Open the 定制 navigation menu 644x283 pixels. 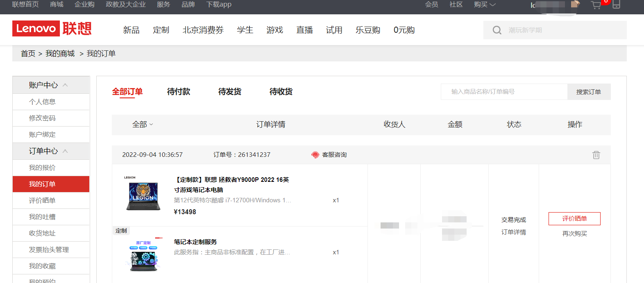pyautogui.click(x=161, y=30)
